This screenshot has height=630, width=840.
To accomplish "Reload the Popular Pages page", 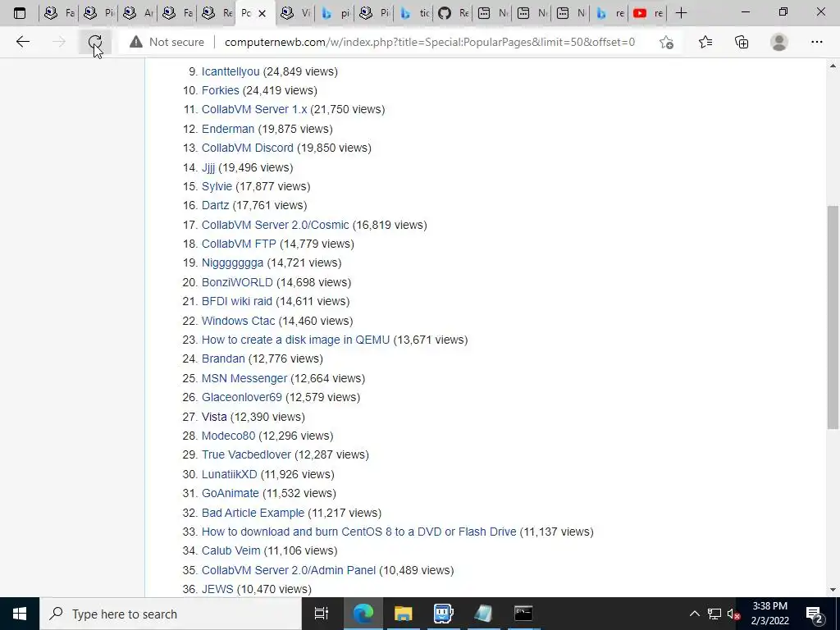I will [95, 42].
